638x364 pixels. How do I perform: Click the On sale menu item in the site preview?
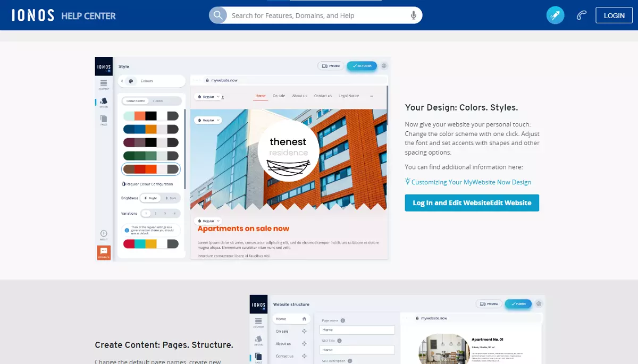coord(279,96)
